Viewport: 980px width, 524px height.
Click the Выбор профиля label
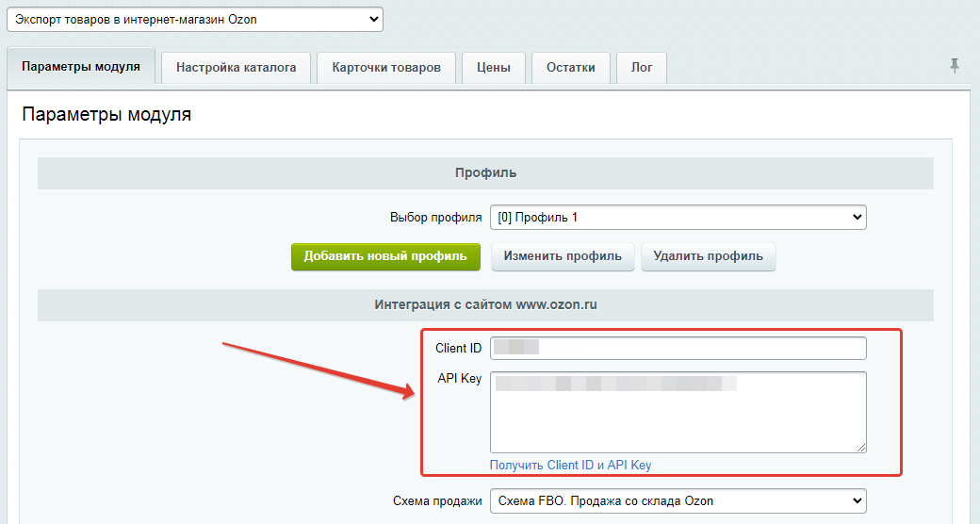click(436, 218)
